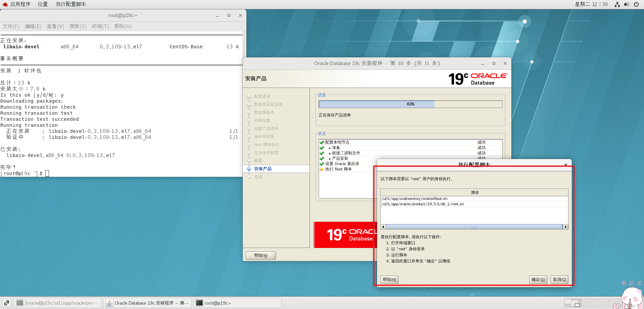Select the 完成 step in sidebar
This screenshot has width=644, height=309.
coord(258,177)
